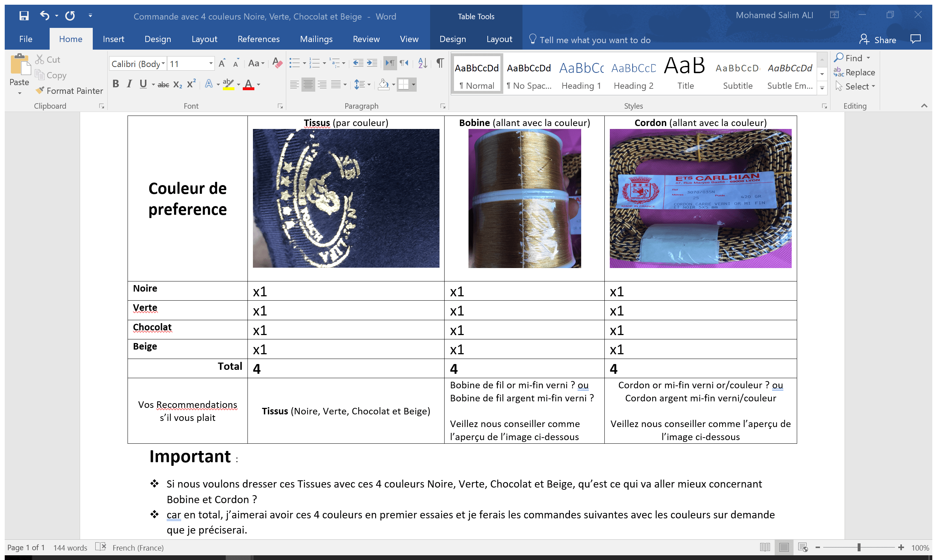Clear all formatting eraser icon

coord(277,63)
